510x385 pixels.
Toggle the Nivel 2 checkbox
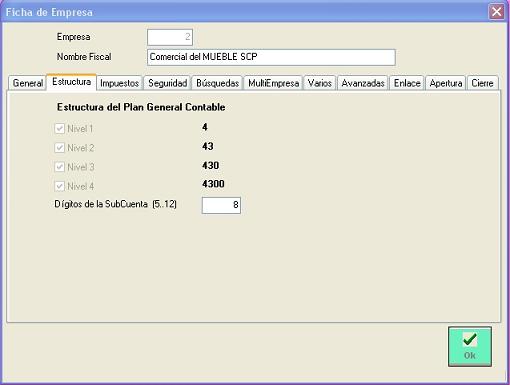(x=59, y=148)
